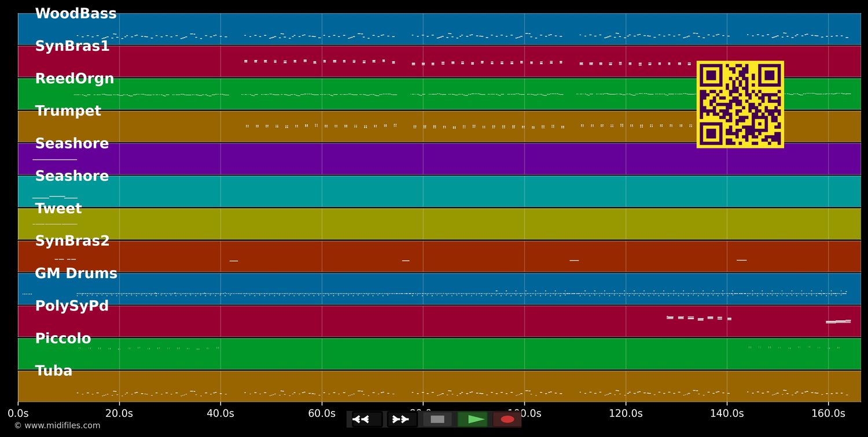868x437 pixels.
Task: Select the Trumpet track label
Action: [68, 111]
